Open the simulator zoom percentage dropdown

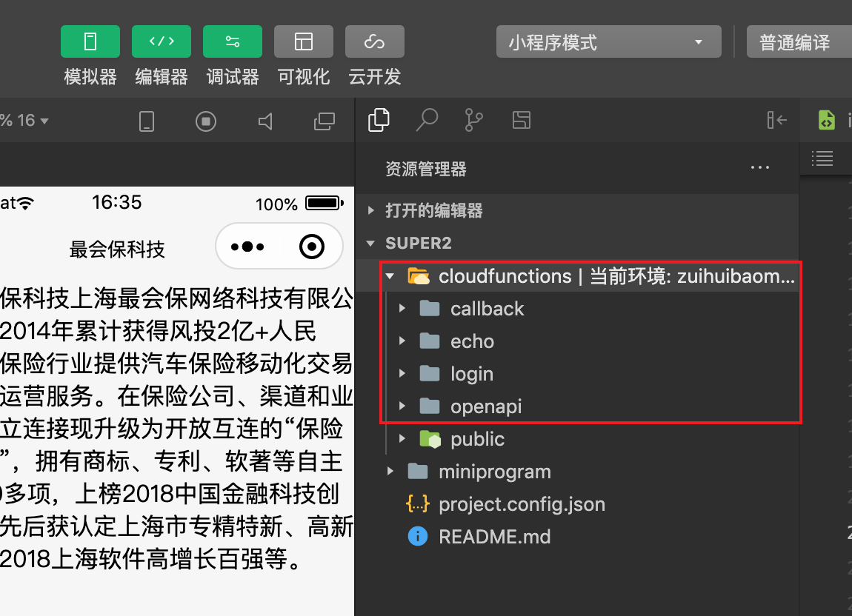[x=25, y=120]
